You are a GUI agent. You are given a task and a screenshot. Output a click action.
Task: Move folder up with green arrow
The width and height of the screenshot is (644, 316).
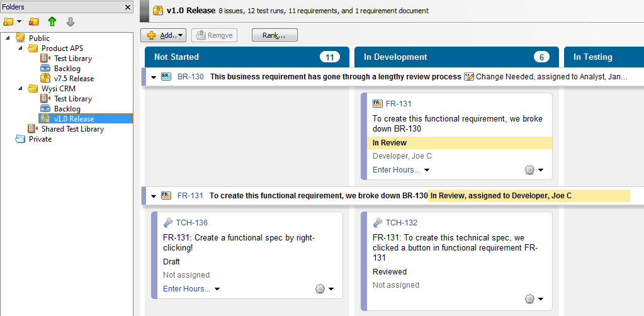click(52, 22)
